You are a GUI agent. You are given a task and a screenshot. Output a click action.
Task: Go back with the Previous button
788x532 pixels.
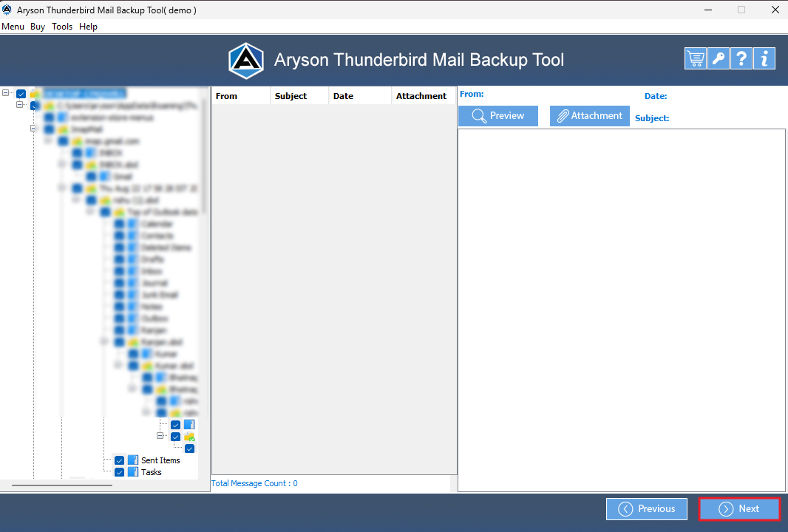[x=647, y=509]
